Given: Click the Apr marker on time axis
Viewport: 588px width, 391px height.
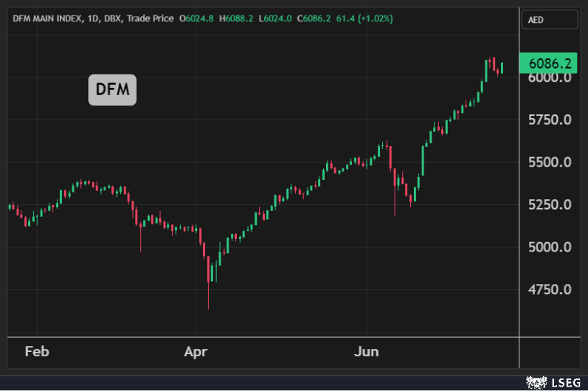Looking at the screenshot, I should [196, 351].
